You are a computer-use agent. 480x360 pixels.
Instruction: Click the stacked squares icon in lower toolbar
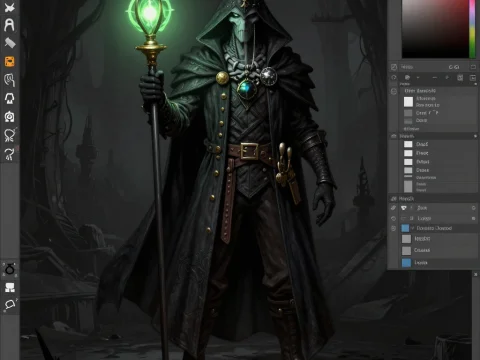point(10,287)
